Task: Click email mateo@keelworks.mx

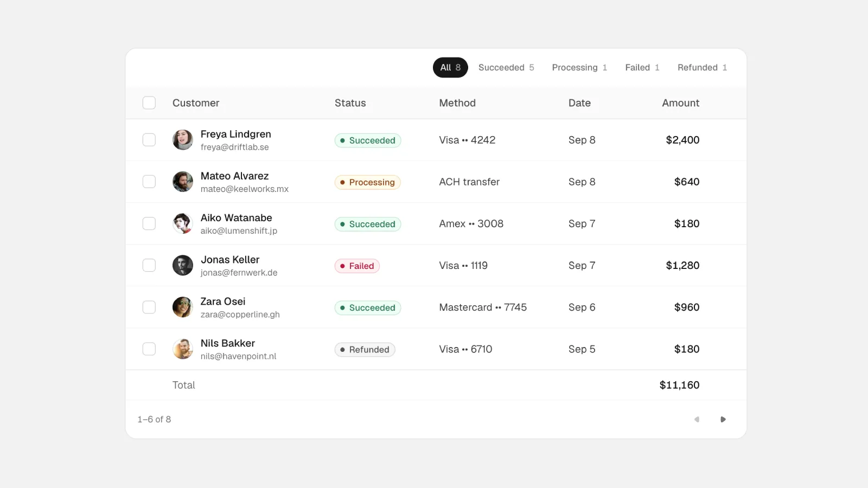Action: 245,189
